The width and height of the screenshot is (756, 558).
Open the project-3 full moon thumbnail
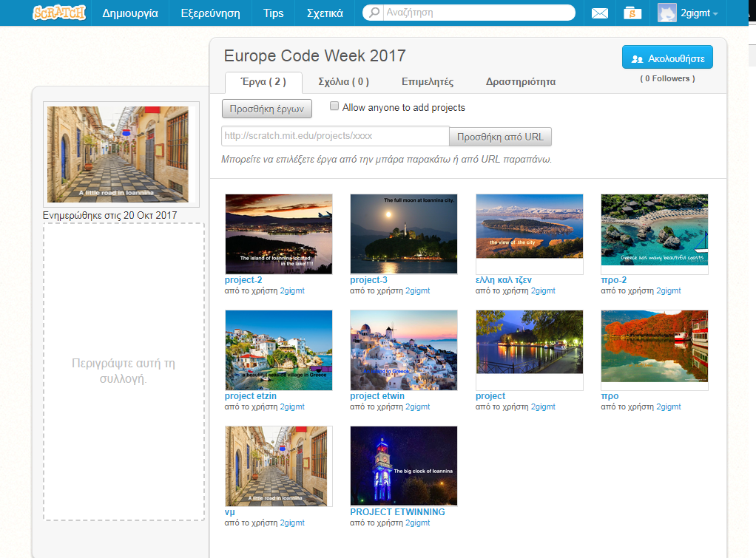click(x=404, y=234)
